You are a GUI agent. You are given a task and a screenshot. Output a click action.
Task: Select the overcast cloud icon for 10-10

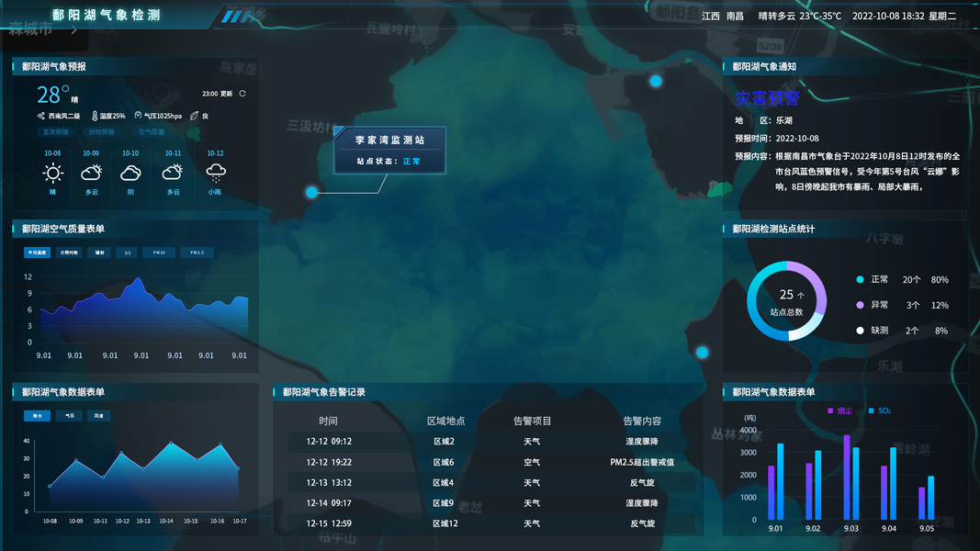pos(130,173)
